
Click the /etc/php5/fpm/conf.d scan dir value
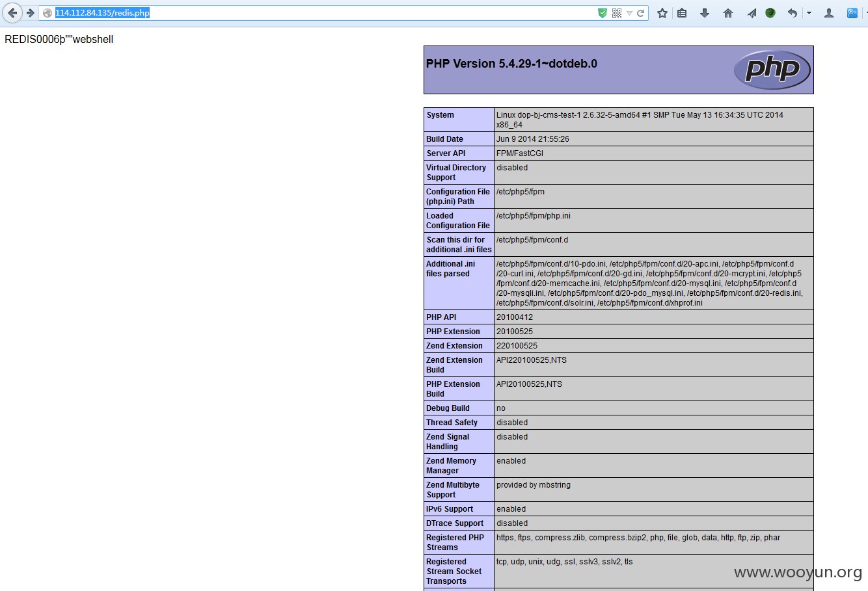pos(532,240)
